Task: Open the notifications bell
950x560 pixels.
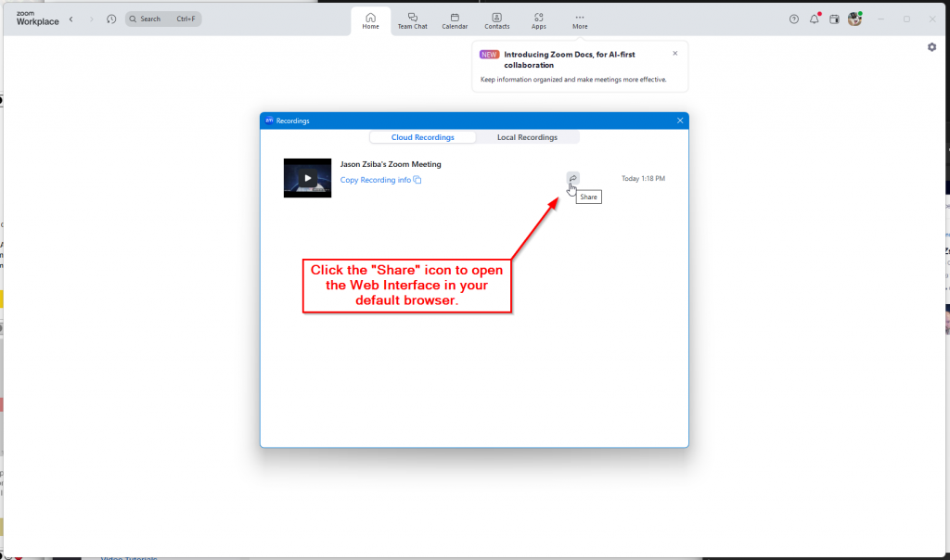Action: [815, 19]
